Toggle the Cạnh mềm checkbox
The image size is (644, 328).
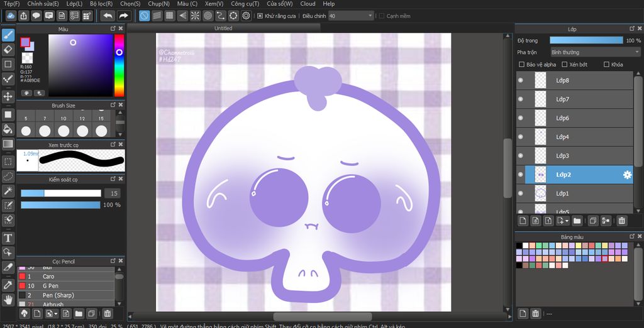click(x=382, y=16)
